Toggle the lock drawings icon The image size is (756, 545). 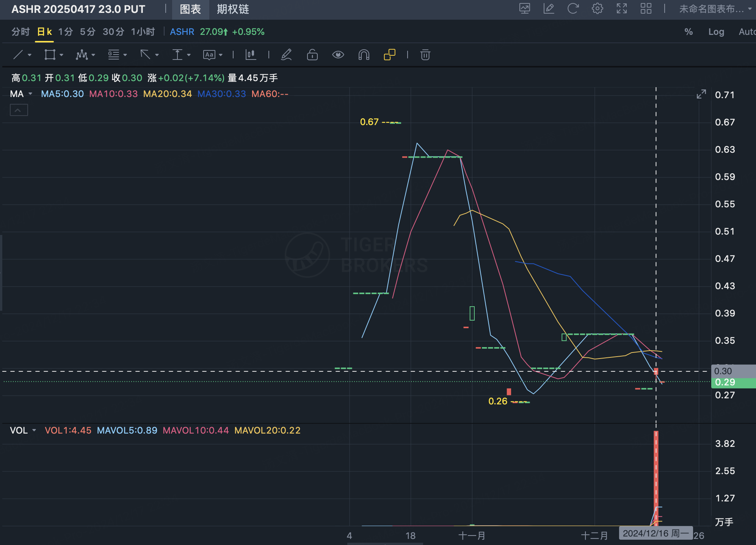pos(312,55)
